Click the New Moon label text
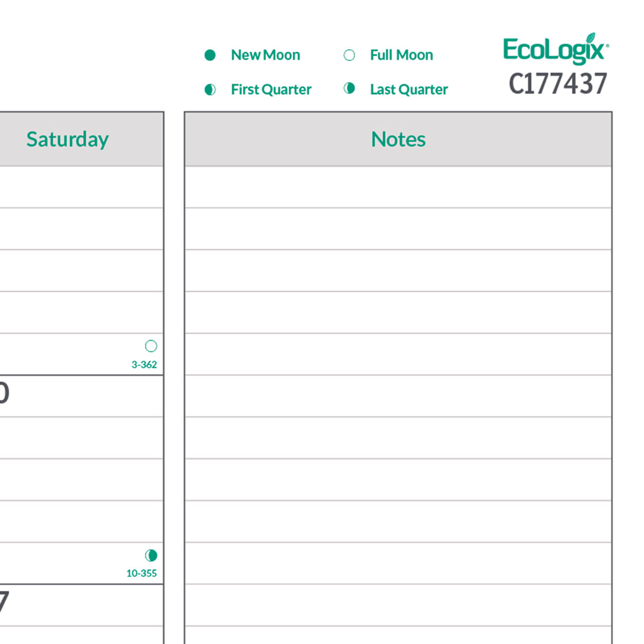Screen dimensions: 644x644 [265, 55]
